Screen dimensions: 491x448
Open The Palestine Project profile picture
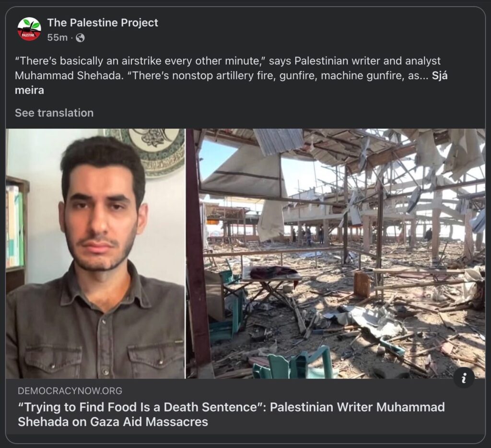point(29,29)
